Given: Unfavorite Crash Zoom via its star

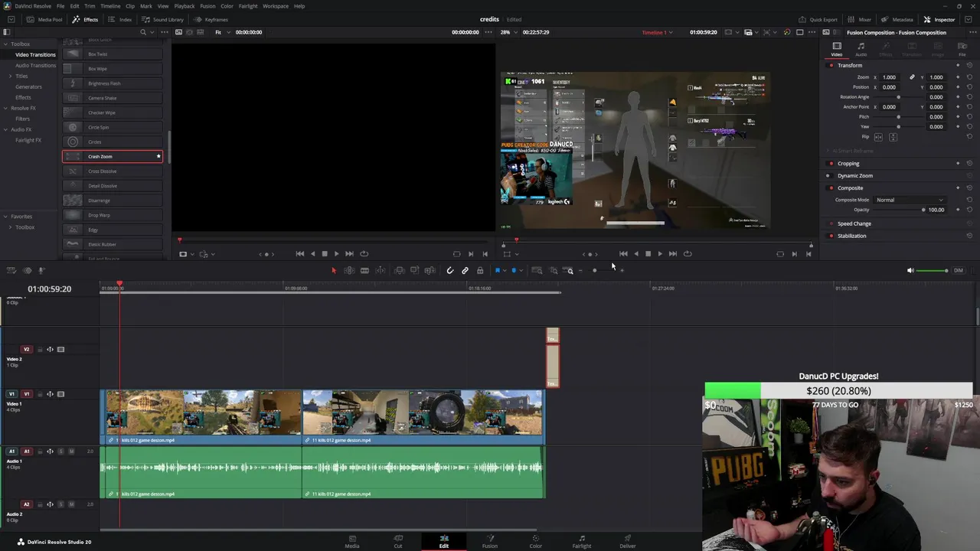Looking at the screenshot, I should [158, 156].
